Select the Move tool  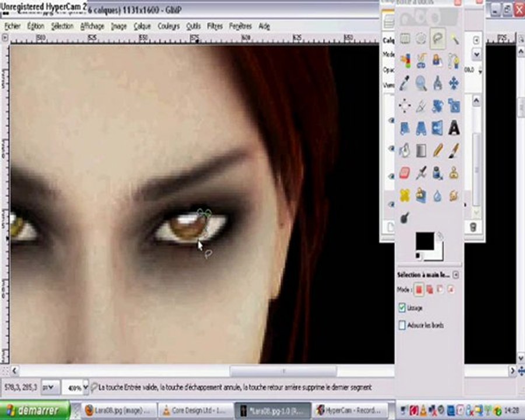coord(454,83)
